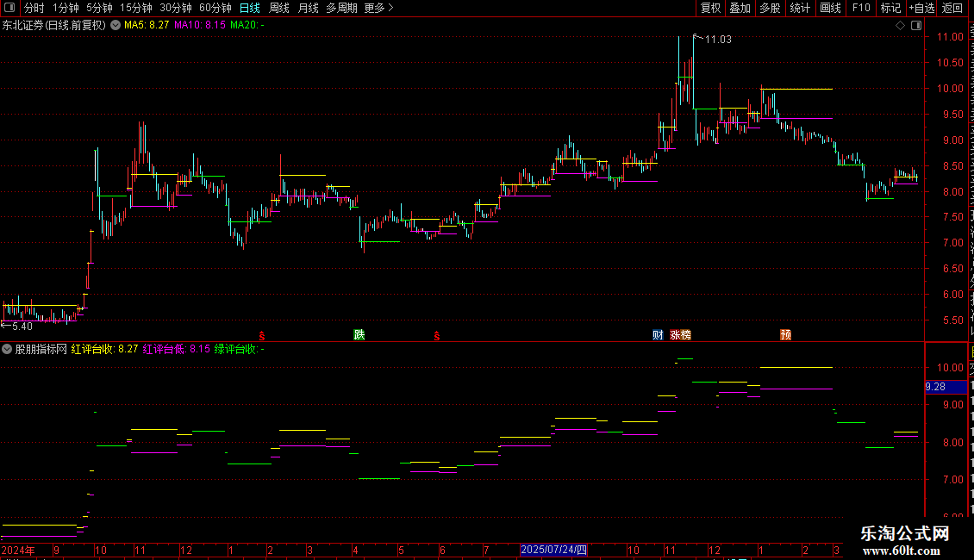Click the red $ marker near June

coord(437,336)
